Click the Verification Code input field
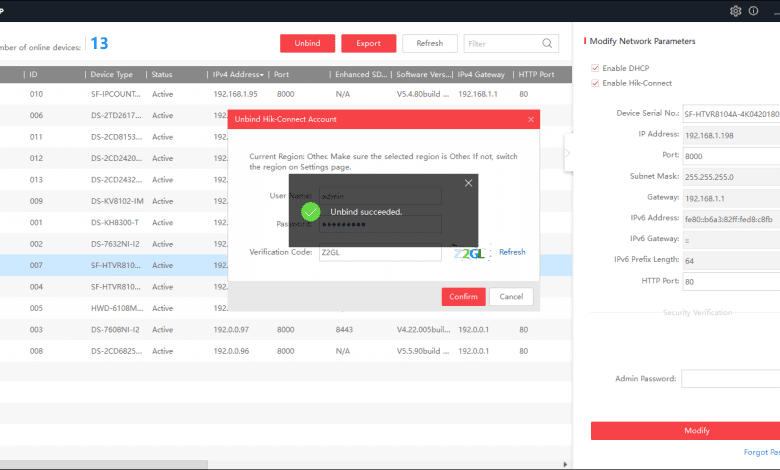The height and width of the screenshot is (470, 780). pyautogui.click(x=380, y=253)
